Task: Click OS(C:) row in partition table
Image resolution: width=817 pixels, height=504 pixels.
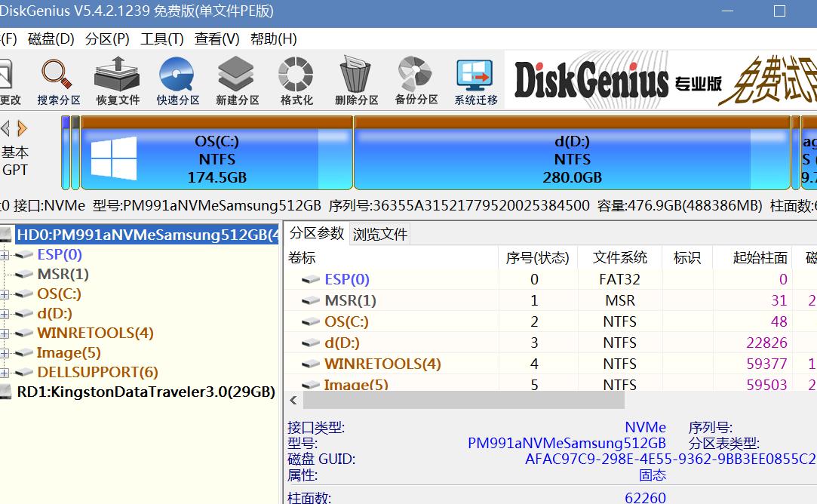Action: [550, 321]
